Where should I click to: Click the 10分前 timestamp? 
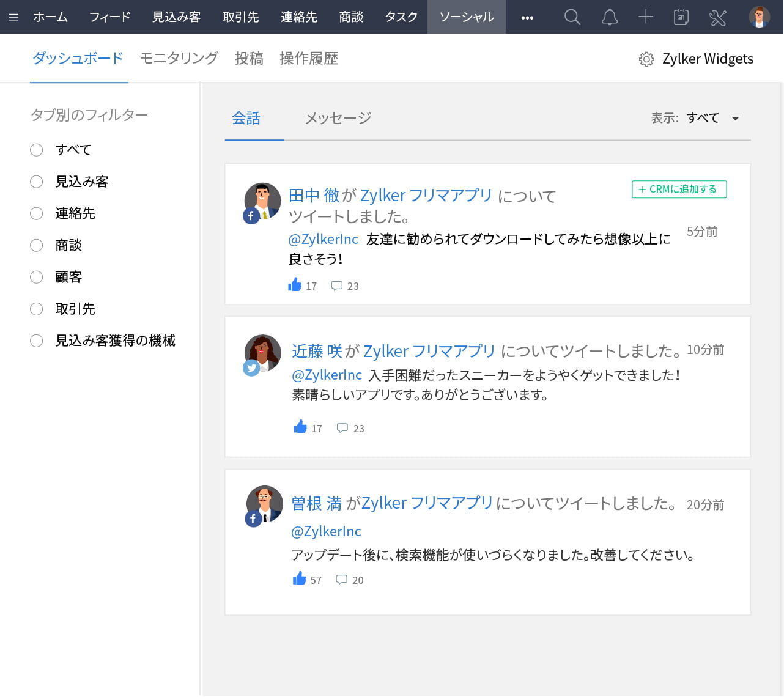point(706,350)
